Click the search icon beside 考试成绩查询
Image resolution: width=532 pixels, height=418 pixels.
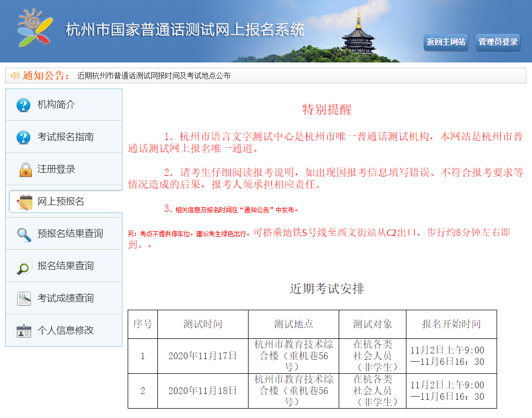[x=24, y=299]
